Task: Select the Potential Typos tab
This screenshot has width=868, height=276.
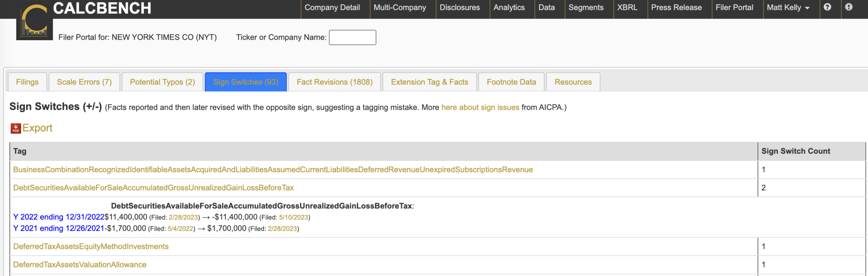Action: [x=162, y=82]
